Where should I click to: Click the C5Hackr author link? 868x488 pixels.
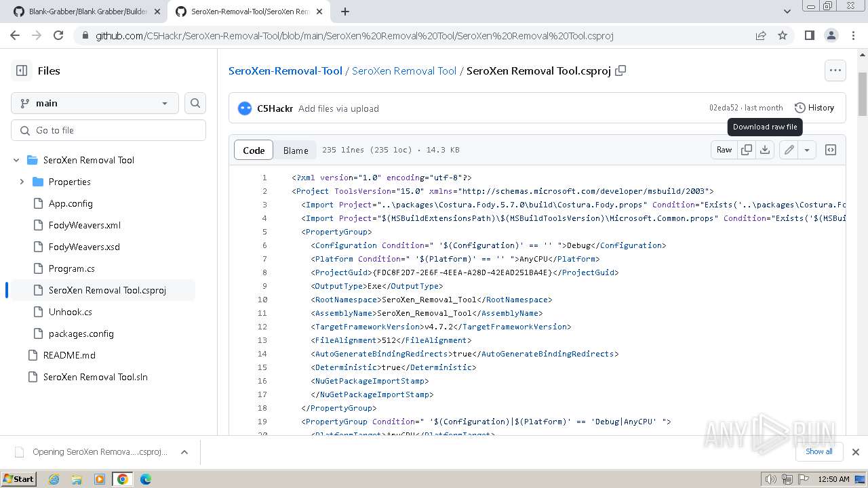coord(275,108)
